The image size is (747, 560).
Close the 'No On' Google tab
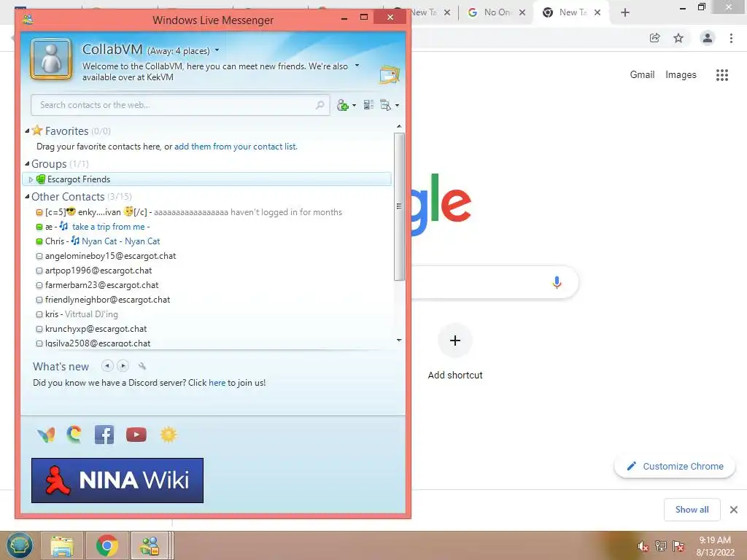(x=522, y=12)
